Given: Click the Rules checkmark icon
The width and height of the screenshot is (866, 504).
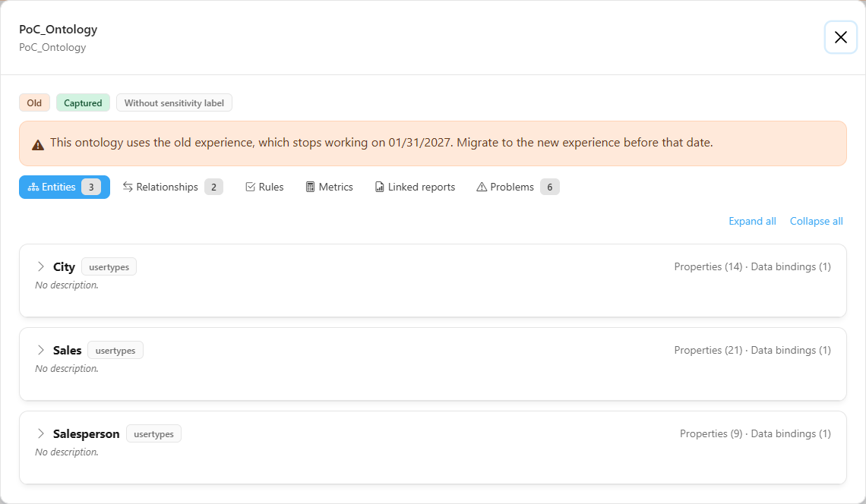Looking at the screenshot, I should (250, 187).
